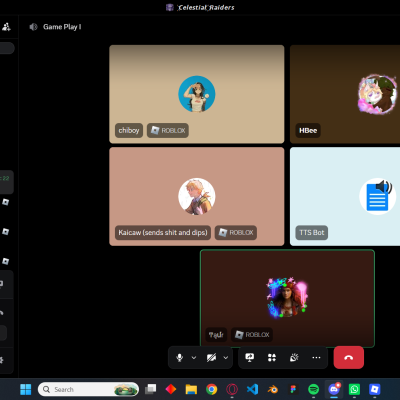Open the members icon in top-left
This screenshot has height=400, width=400.
point(6,27)
